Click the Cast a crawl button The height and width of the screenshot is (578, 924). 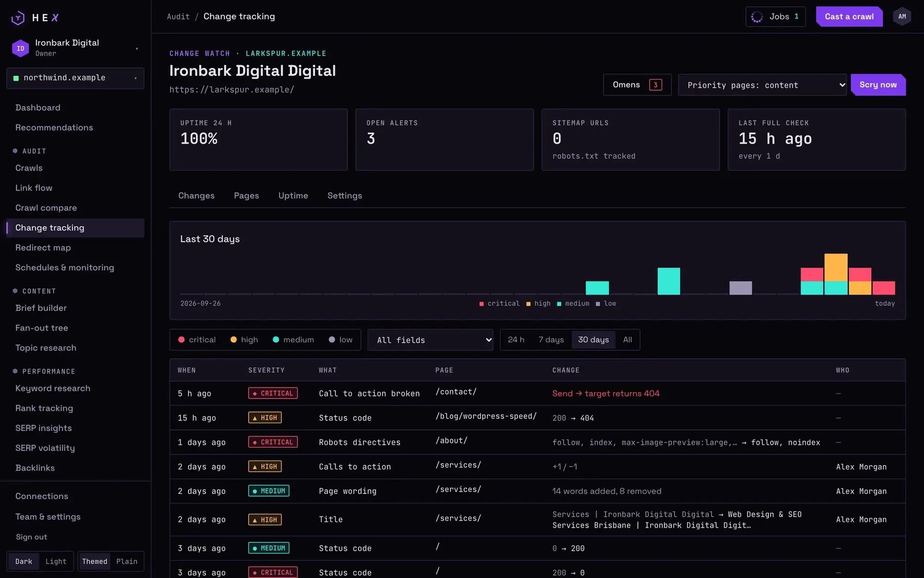[x=849, y=17]
